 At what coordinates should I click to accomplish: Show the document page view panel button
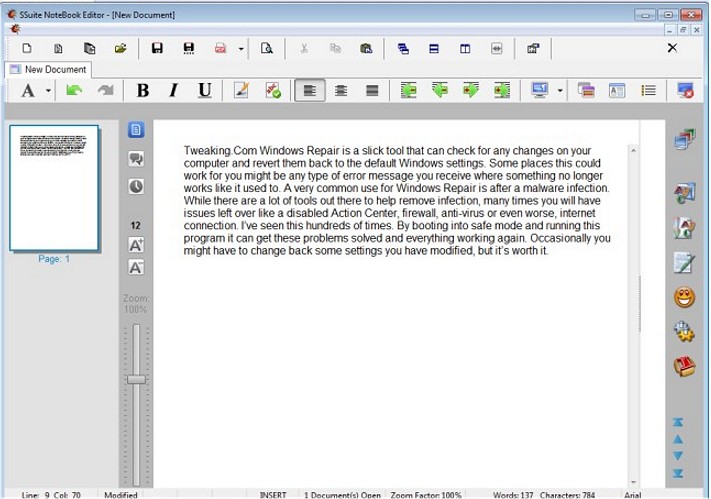click(x=136, y=130)
